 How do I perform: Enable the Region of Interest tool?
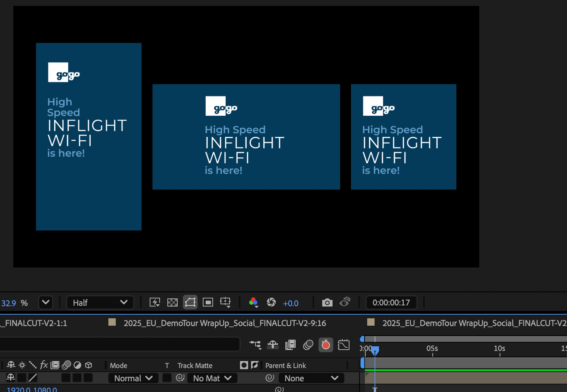coord(208,302)
